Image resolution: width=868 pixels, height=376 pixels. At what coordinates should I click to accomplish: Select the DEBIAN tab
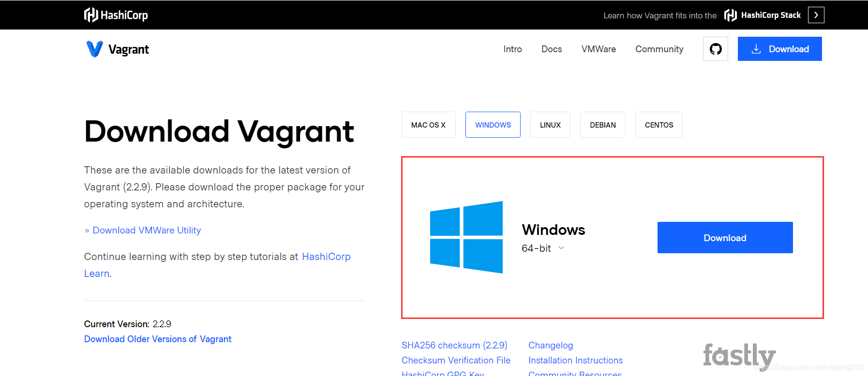(602, 125)
